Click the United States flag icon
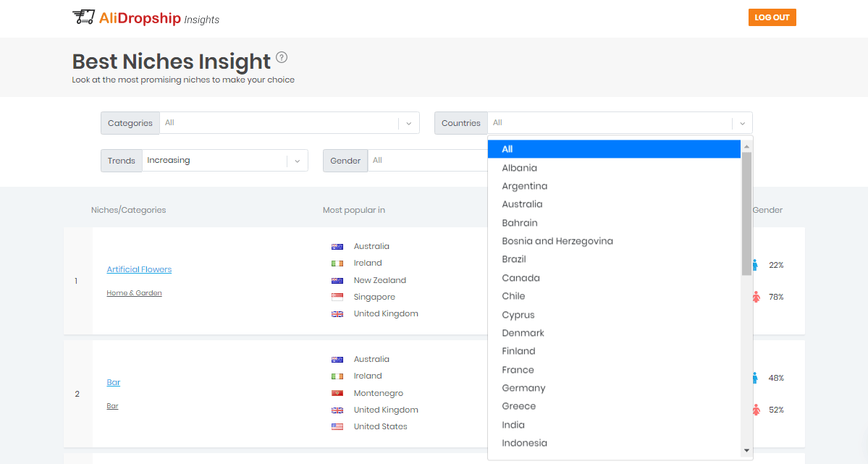The width and height of the screenshot is (868, 464). point(337,427)
